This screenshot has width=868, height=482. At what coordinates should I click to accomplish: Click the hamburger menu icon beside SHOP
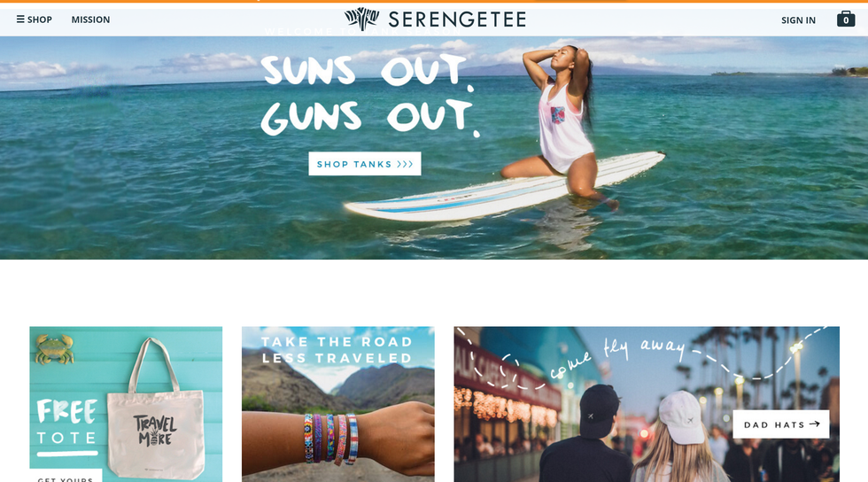pos(20,19)
